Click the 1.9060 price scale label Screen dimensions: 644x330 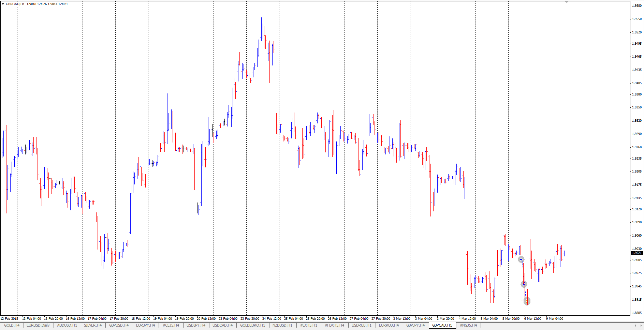point(637,236)
